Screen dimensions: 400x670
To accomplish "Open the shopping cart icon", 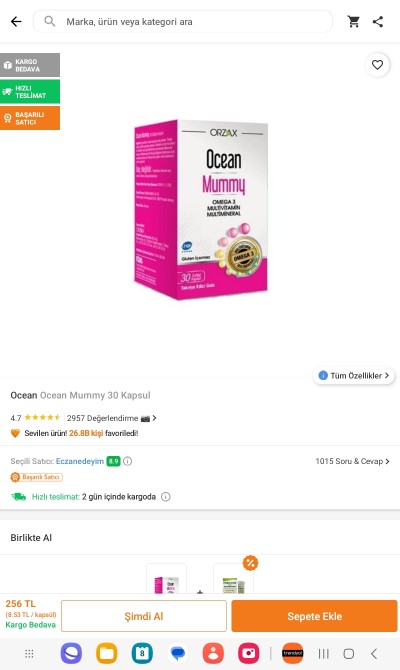I will pos(353,21).
